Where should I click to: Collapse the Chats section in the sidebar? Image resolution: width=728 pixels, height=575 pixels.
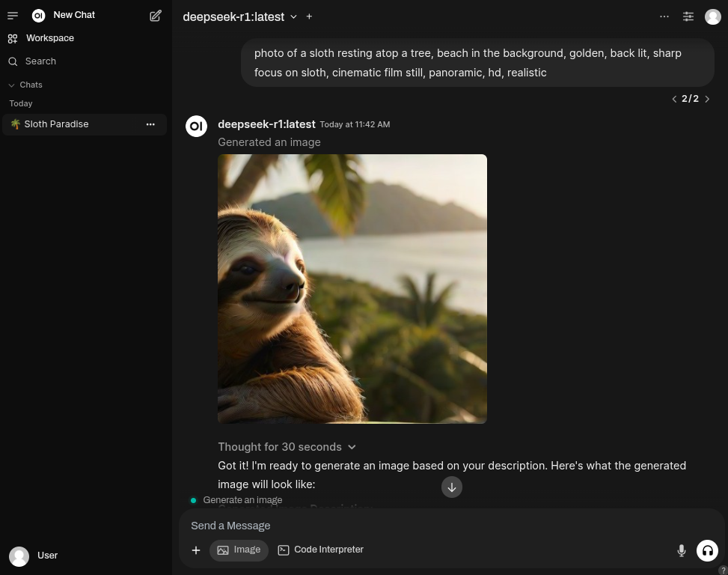point(12,85)
